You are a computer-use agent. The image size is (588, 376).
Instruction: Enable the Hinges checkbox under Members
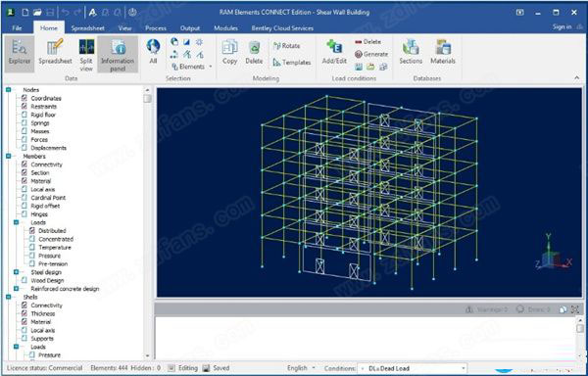(24, 214)
